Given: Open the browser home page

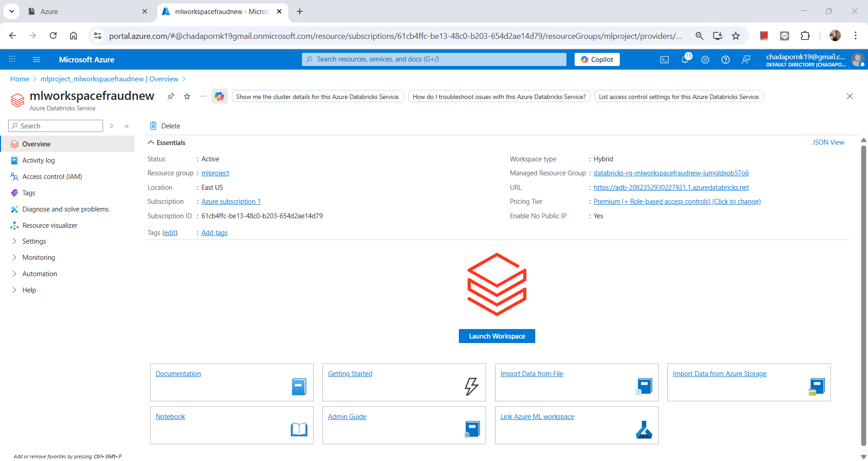Looking at the screenshot, I should point(73,36).
